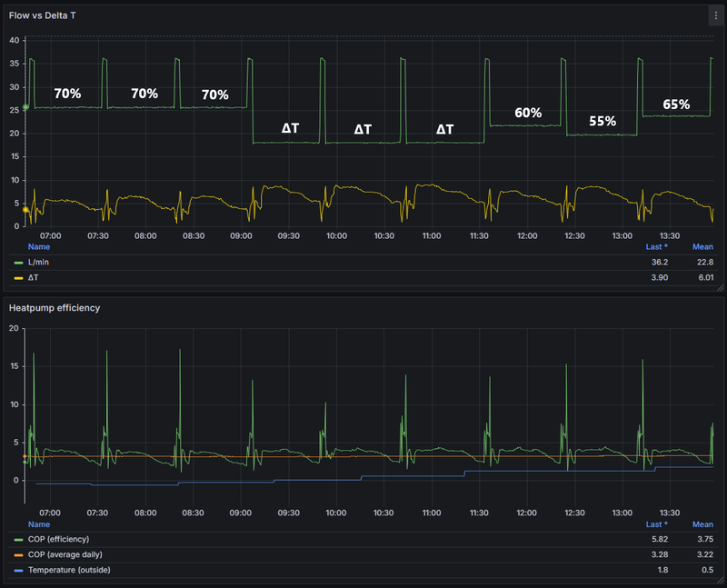Sort Heatpump legend by Name header
727x588 pixels.
39,524
